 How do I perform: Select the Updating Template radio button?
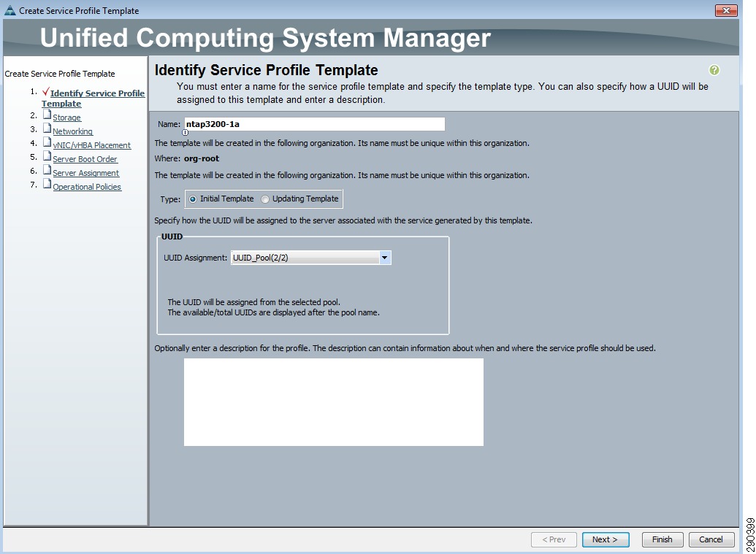265,199
